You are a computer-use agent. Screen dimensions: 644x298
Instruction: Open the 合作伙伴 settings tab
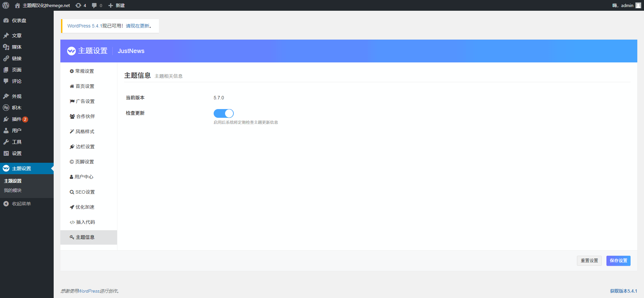89,116
